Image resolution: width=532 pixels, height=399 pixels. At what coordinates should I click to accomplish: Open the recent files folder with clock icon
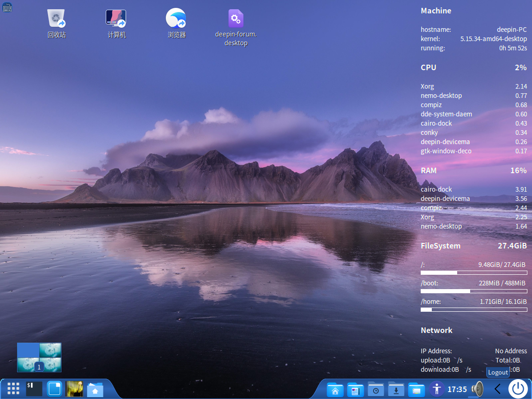376,389
